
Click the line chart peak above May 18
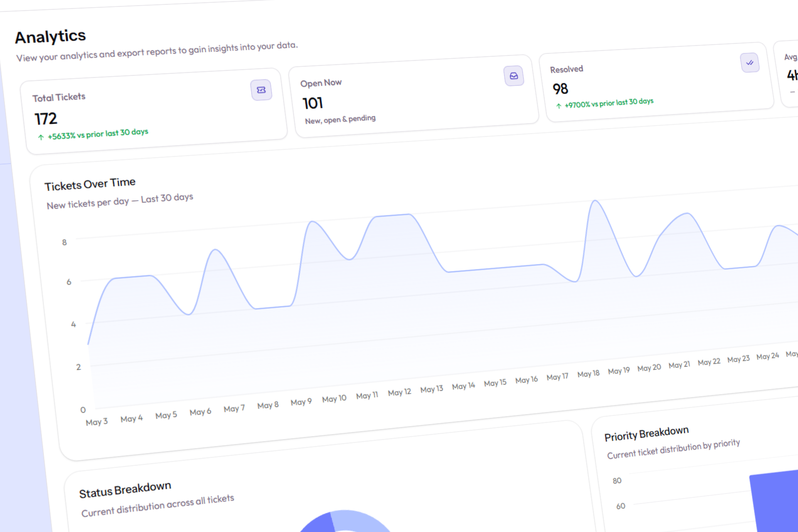pyautogui.click(x=596, y=201)
